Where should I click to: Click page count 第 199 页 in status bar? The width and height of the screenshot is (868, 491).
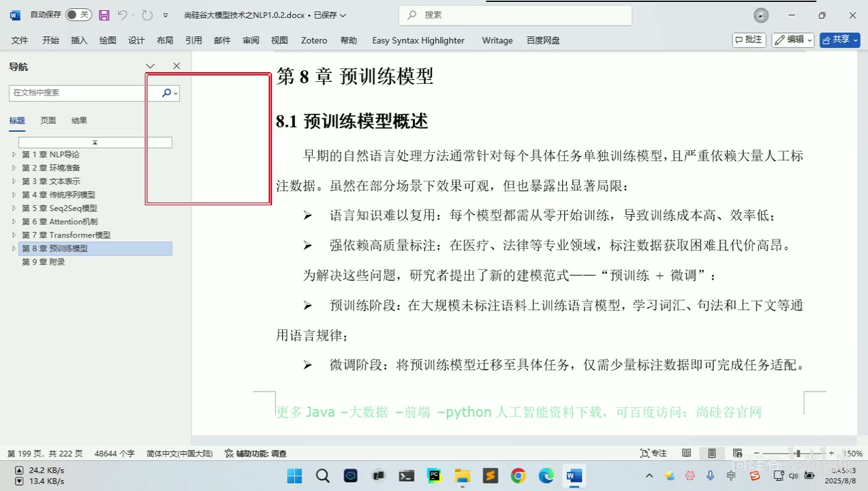point(45,453)
